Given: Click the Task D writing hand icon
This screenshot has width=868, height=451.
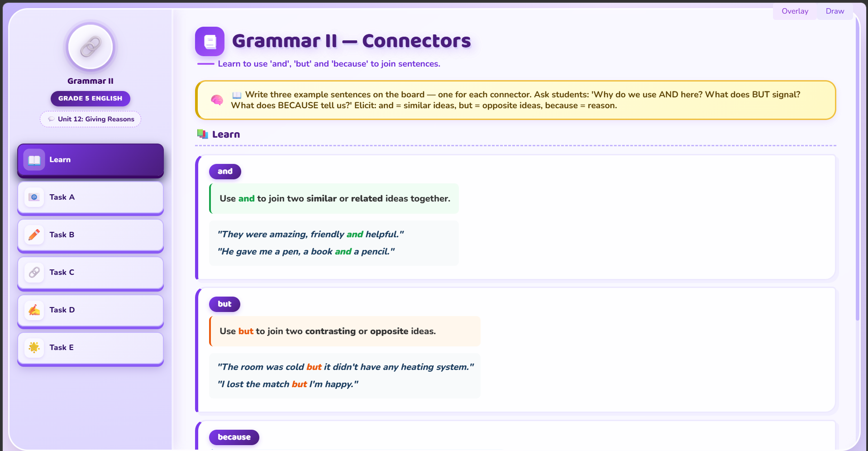Looking at the screenshot, I should point(34,310).
